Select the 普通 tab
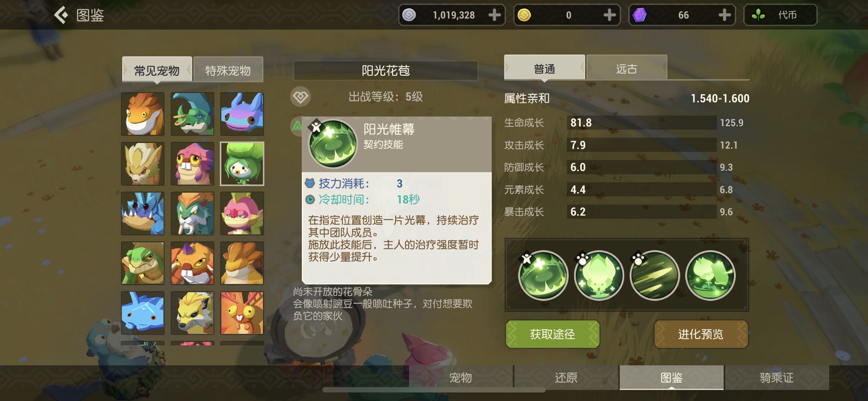The width and height of the screenshot is (868, 401). point(544,68)
